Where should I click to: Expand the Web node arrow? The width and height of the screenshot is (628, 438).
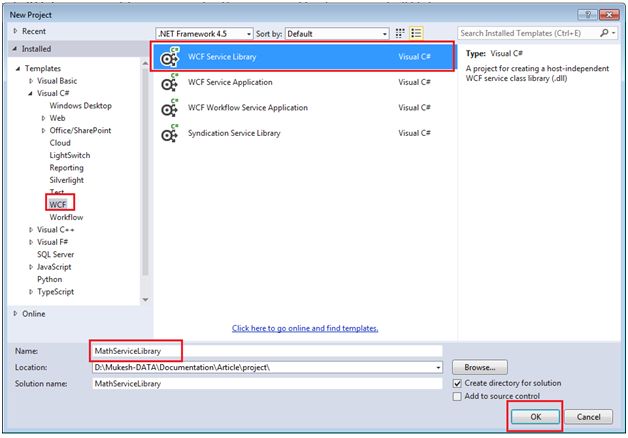pos(43,118)
